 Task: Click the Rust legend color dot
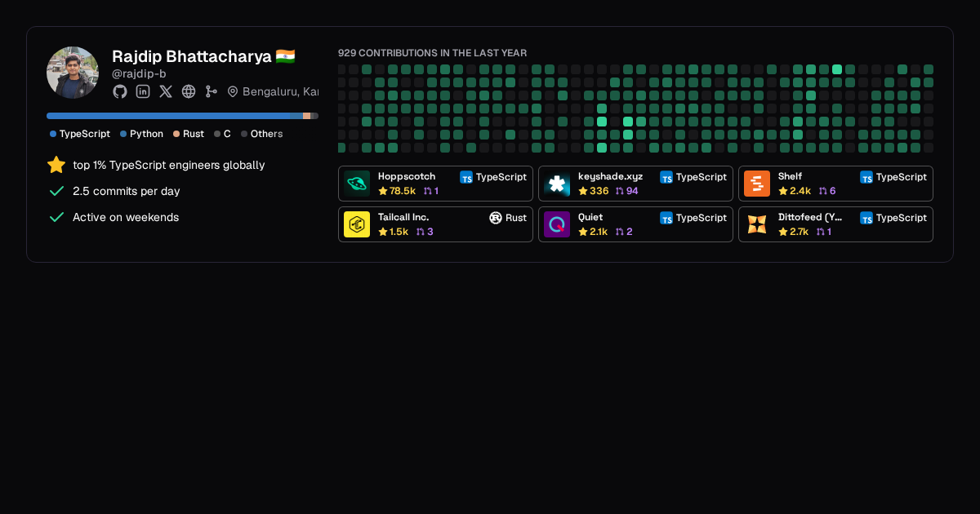[x=176, y=134]
